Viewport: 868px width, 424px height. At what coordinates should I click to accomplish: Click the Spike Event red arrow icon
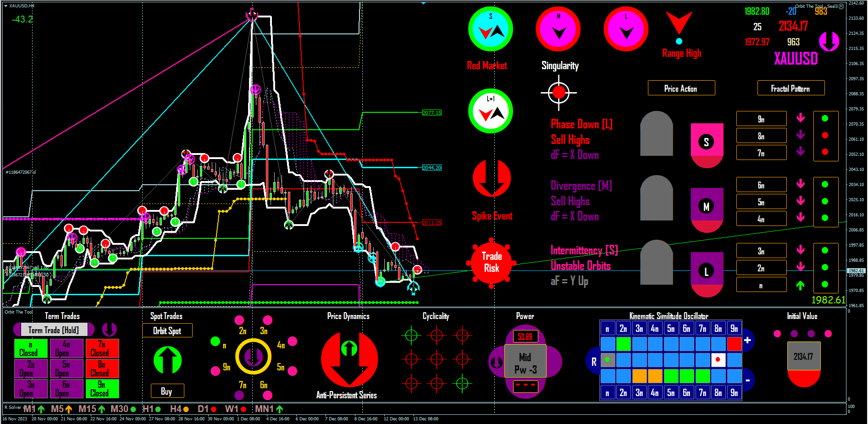point(492,178)
